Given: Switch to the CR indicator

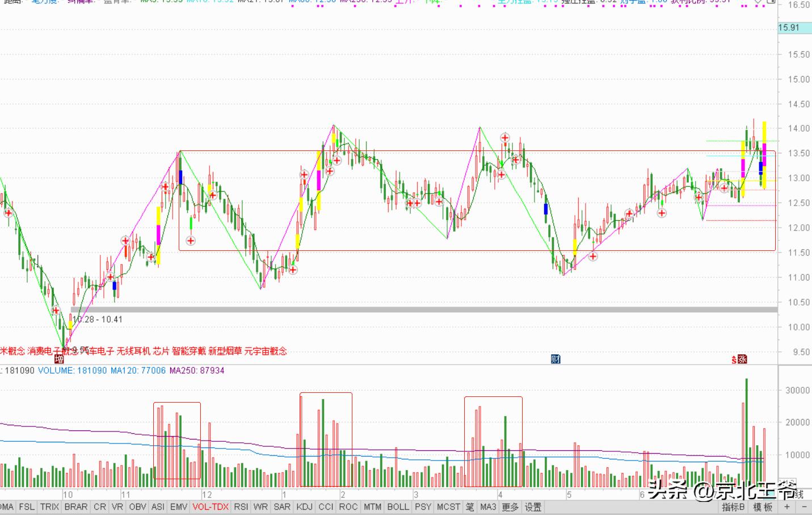Looking at the screenshot, I should coord(100,507).
